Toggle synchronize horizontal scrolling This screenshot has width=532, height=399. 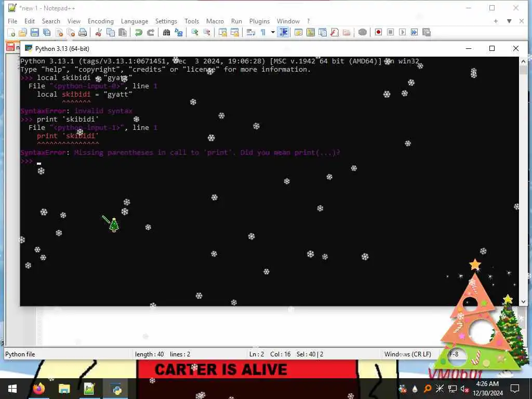234,33
